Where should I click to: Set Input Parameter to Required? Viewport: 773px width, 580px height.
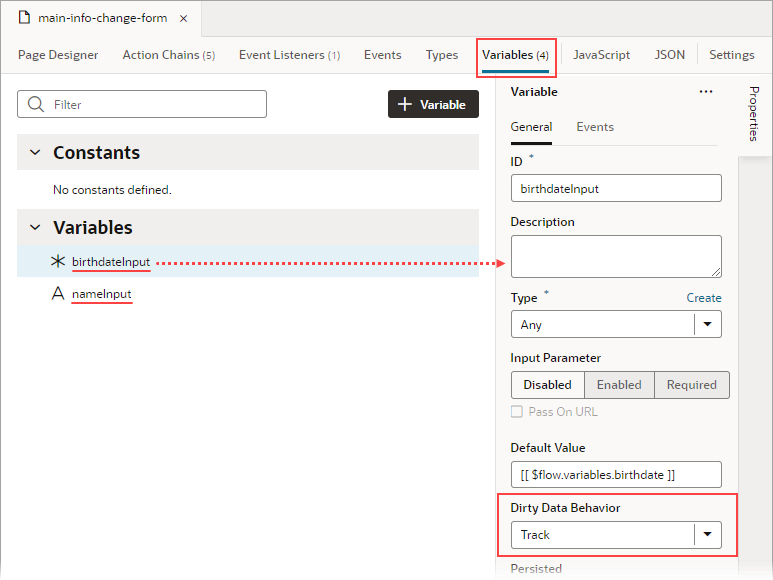692,385
